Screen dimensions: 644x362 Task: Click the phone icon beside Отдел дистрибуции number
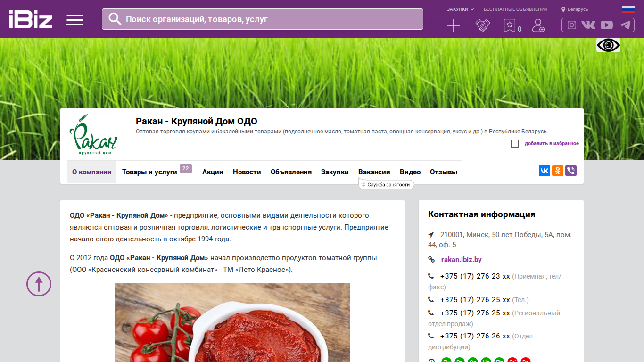click(x=431, y=336)
